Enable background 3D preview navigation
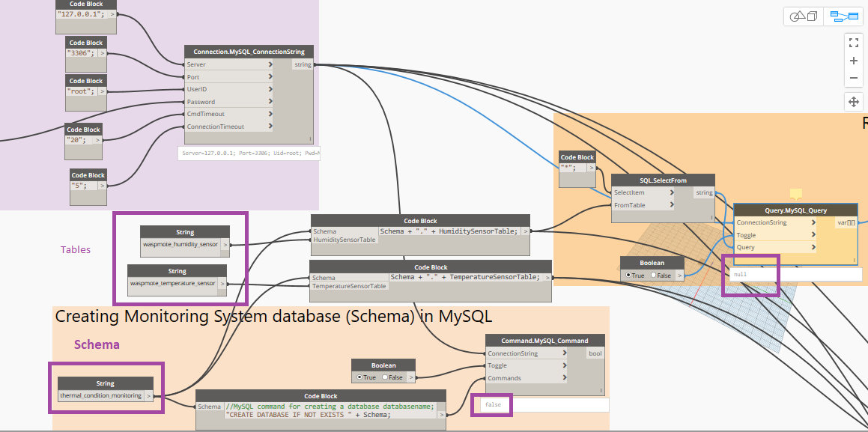 coord(804,16)
